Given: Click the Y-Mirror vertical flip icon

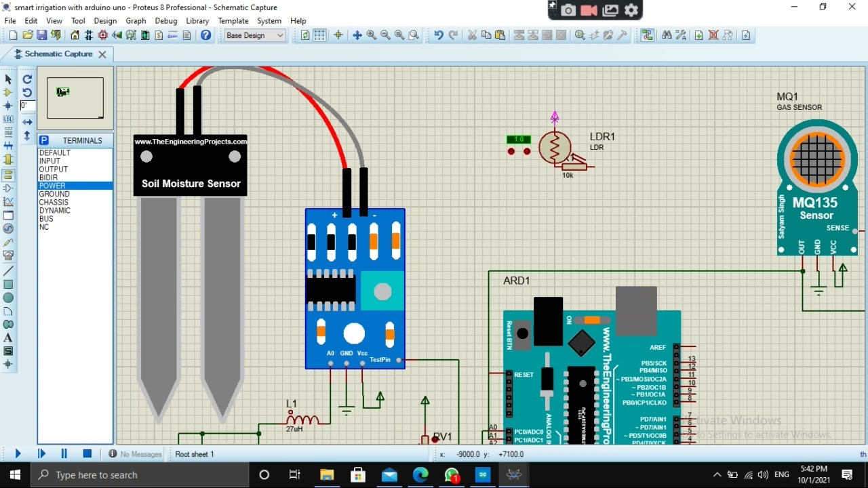Looking at the screenshot, I should pyautogui.click(x=27, y=136).
